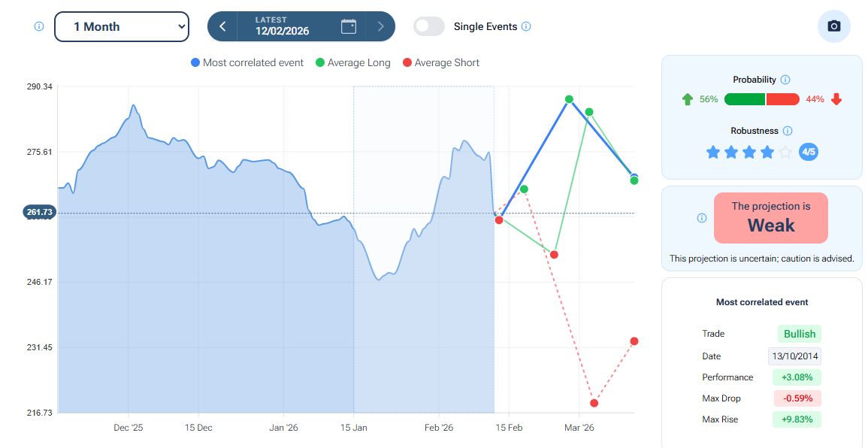Click info icon beside the period selector

[x=39, y=26]
